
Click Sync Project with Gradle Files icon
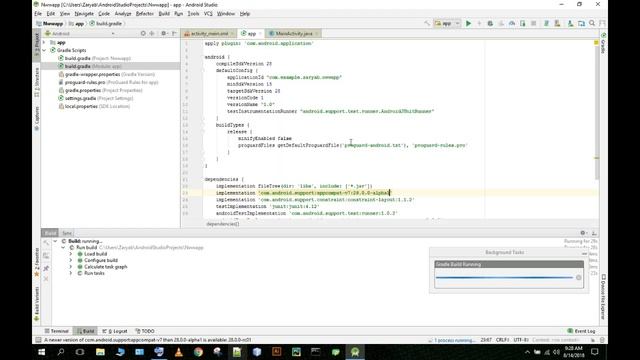pos(571,24)
